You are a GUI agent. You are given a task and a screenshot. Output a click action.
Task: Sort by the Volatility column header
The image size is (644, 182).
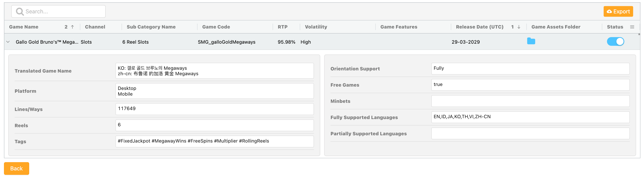click(316, 27)
